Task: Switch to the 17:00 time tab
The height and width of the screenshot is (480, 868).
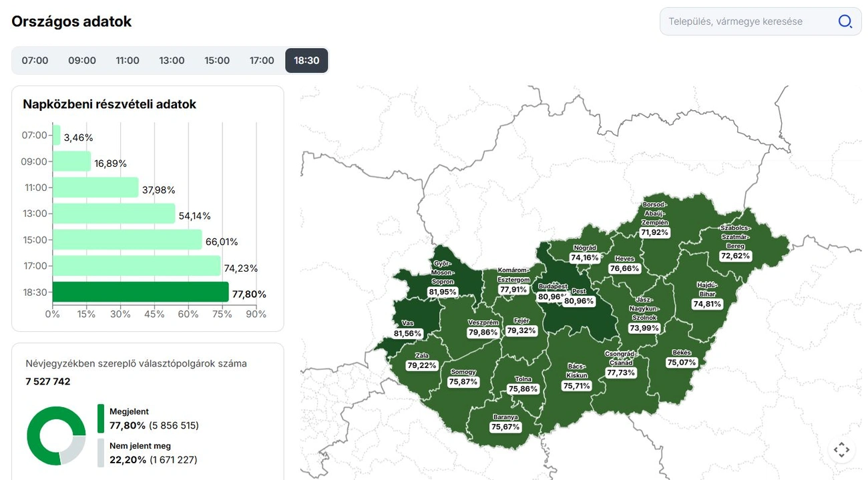Action: point(262,61)
